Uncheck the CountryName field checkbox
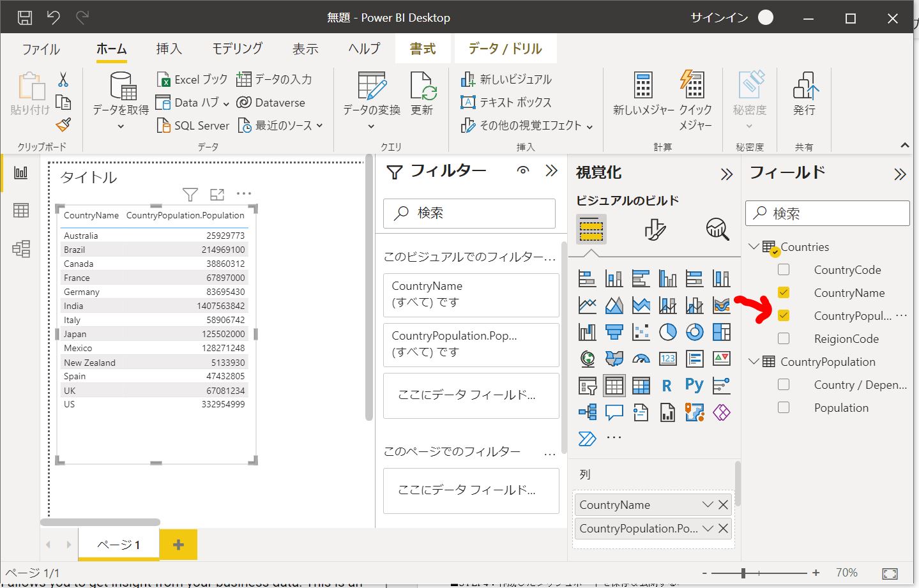The height and width of the screenshot is (588, 919). 784,292
